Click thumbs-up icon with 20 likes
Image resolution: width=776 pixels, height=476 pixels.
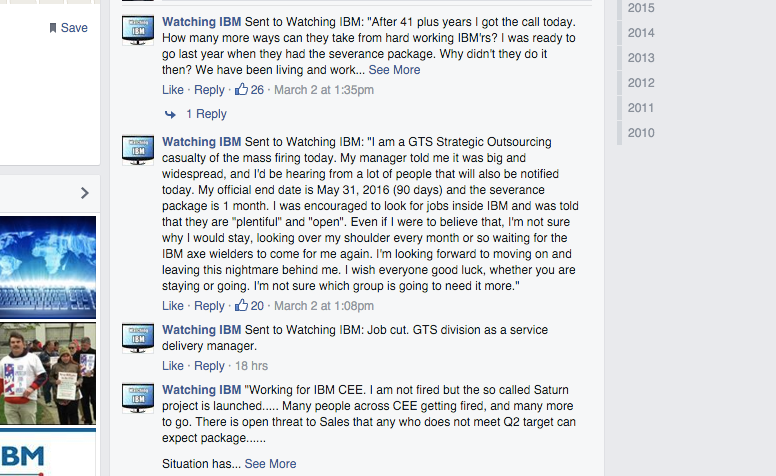(241, 306)
